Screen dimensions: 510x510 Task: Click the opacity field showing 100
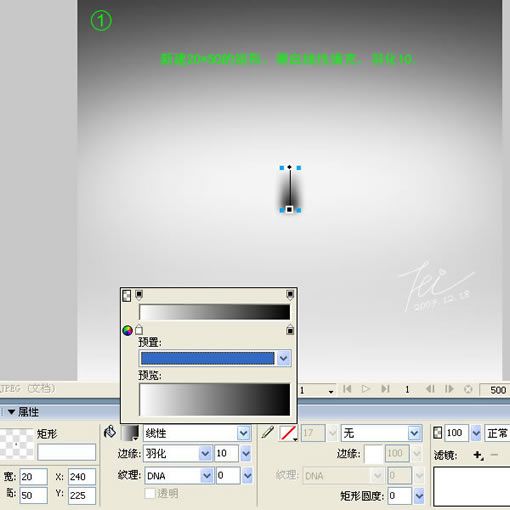coord(456,433)
